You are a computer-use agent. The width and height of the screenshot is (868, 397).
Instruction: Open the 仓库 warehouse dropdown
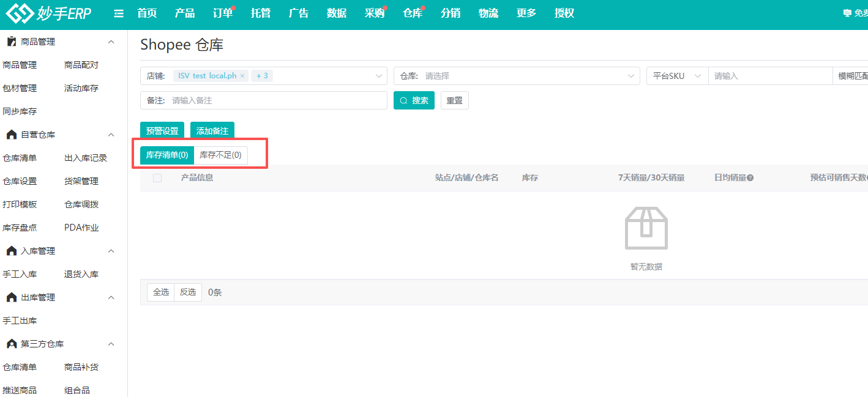(517, 76)
